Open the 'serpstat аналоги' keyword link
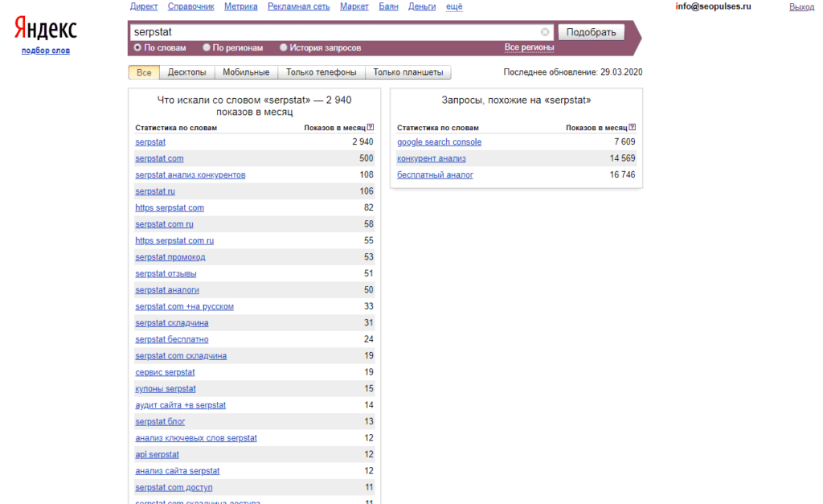The image size is (823, 504). coord(167,290)
